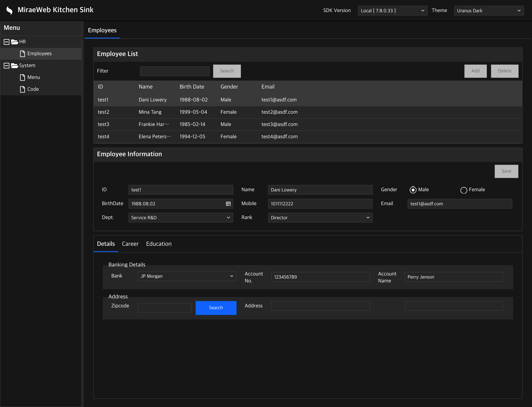Select the Mina Tang employee row

(150, 112)
